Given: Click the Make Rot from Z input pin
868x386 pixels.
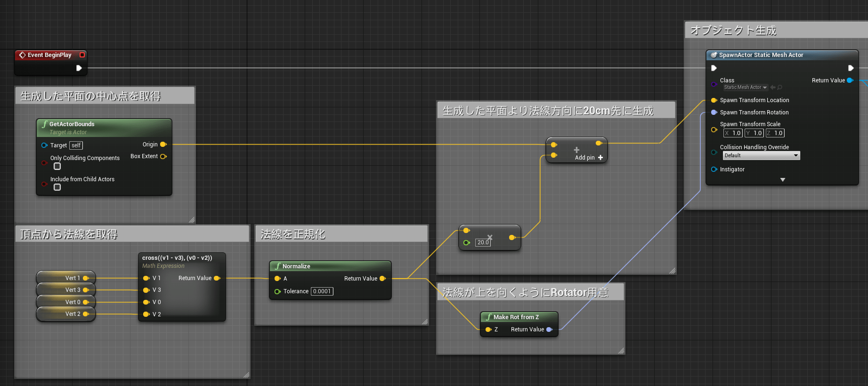Looking at the screenshot, I should click(488, 330).
